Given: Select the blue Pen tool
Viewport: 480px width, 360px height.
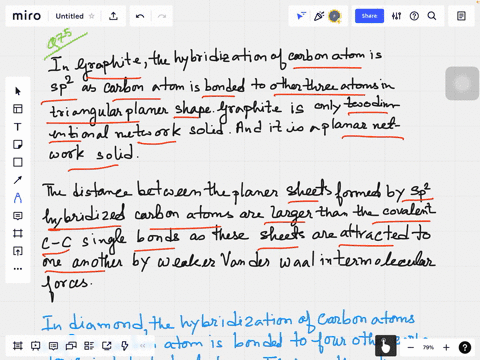Looking at the screenshot, I should 18,198.
